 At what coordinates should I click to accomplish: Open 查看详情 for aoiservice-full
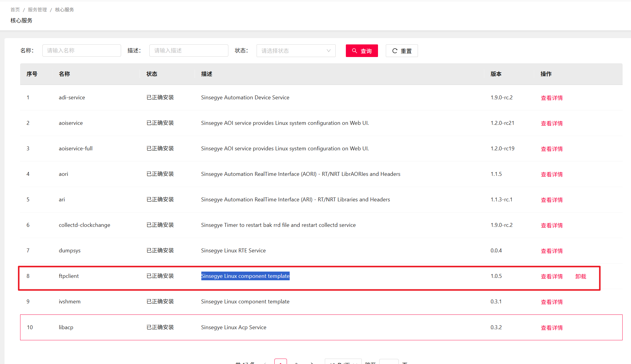(552, 149)
